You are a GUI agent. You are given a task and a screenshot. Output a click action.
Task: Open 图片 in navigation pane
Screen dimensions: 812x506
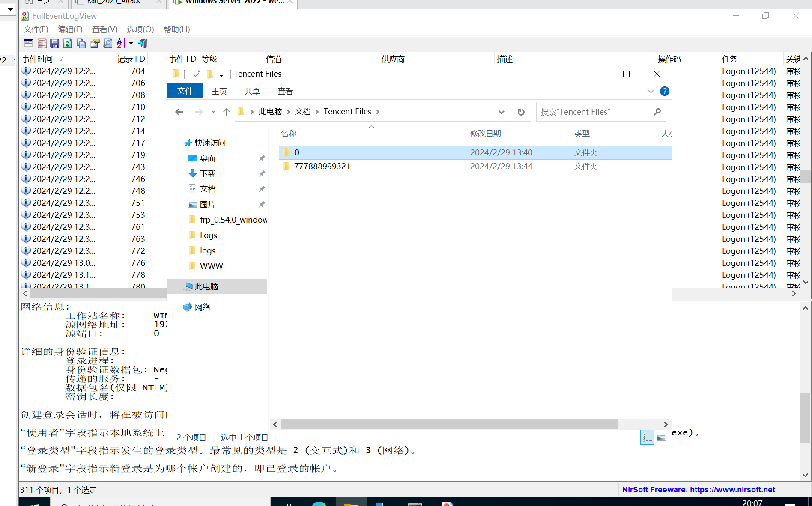[x=208, y=205]
